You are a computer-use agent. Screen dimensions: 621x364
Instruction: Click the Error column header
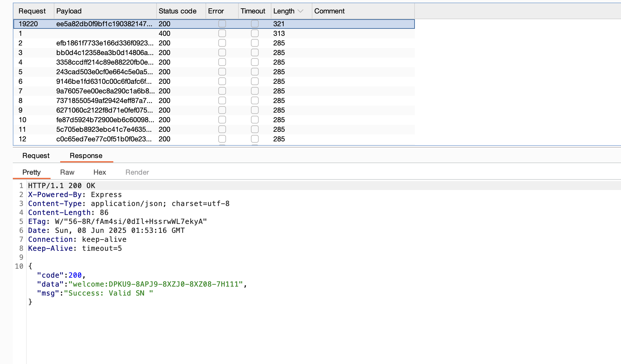click(x=216, y=11)
